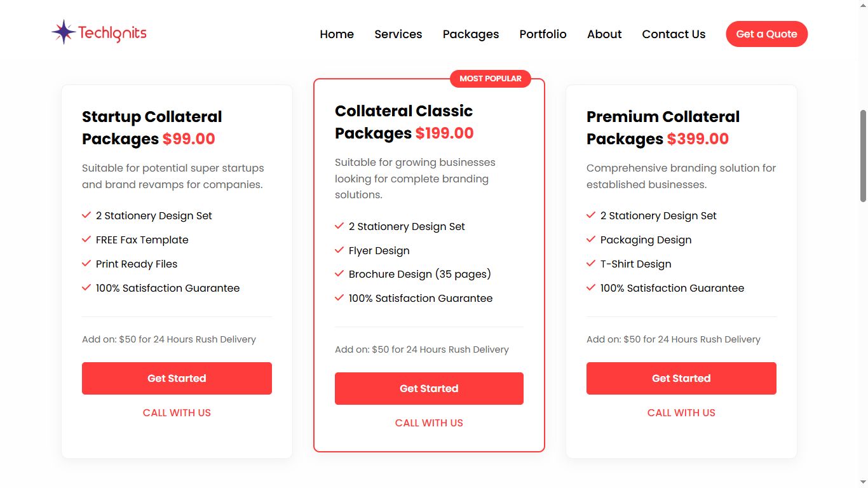The height and width of the screenshot is (488, 868).
Task: Get Started with Collateral Classic package
Action: [x=429, y=389]
